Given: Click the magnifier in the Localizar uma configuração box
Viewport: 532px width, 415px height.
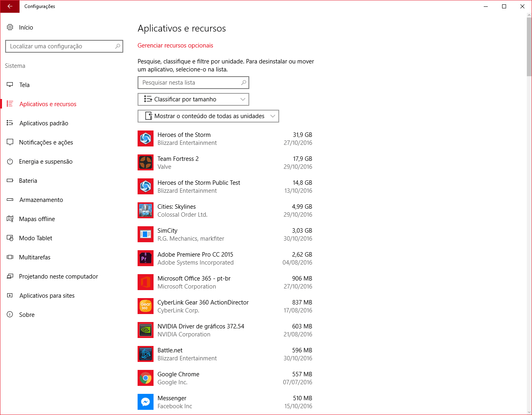Looking at the screenshot, I should tap(118, 46).
